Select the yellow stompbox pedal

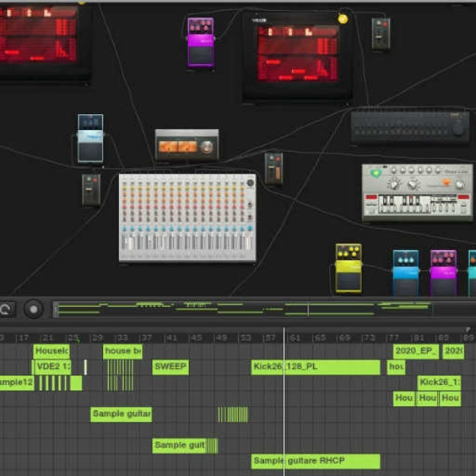coord(348,268)
